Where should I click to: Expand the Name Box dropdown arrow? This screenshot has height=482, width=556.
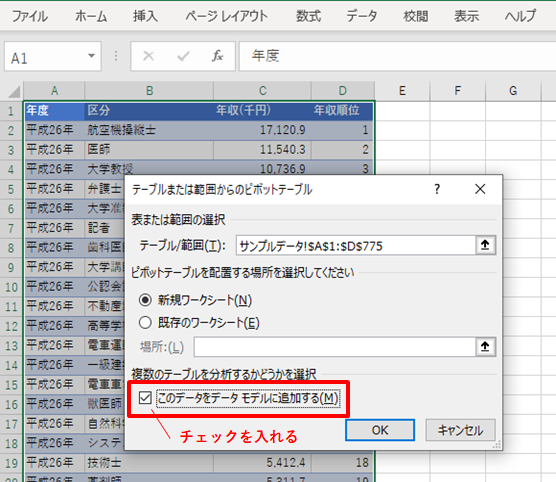91,56
